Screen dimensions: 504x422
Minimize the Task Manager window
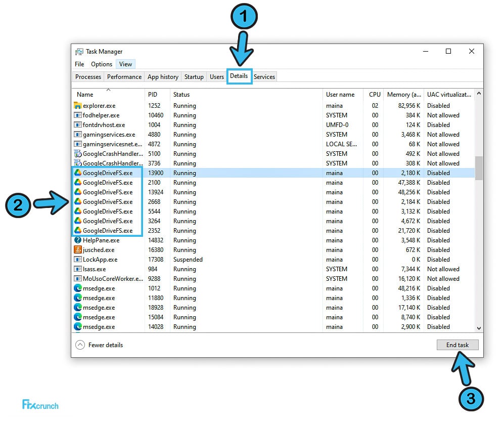(x=426, y=51)
